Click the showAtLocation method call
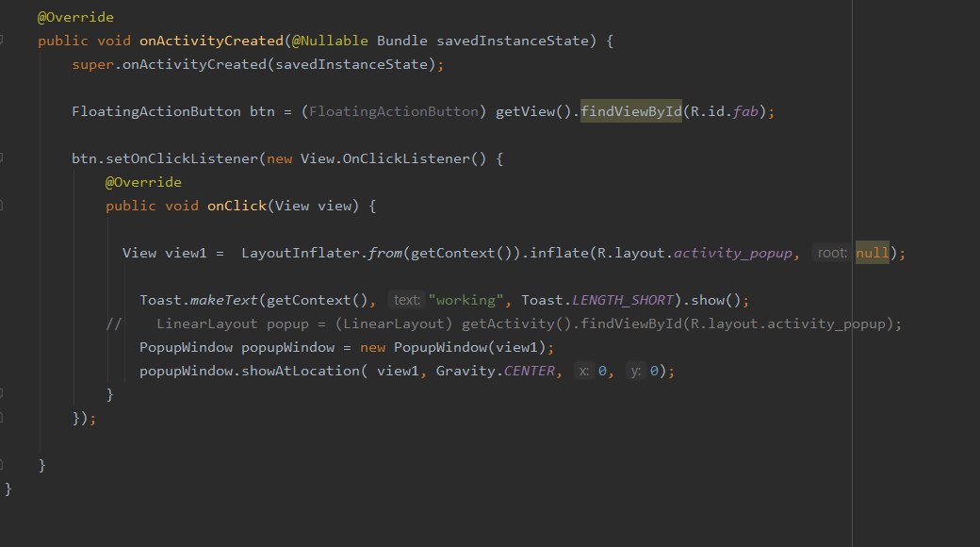The width and height of the screenshot is (980, 547). tap(301, 372)
